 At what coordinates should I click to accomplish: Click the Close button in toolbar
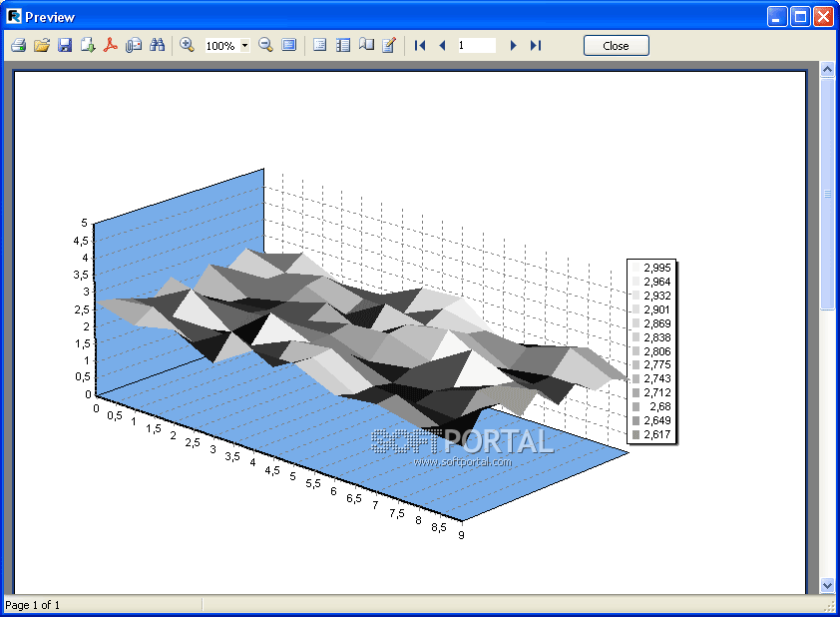pos(617,46)
